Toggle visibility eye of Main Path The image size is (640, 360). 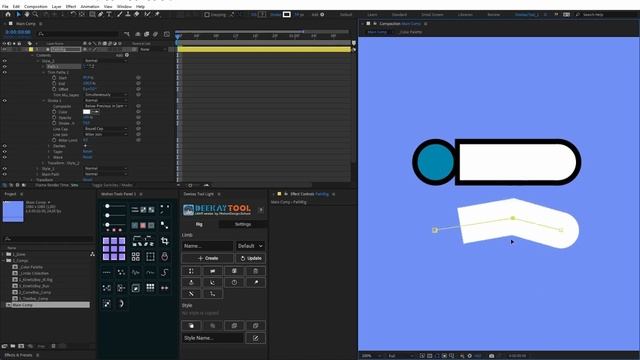click(4, 174)
